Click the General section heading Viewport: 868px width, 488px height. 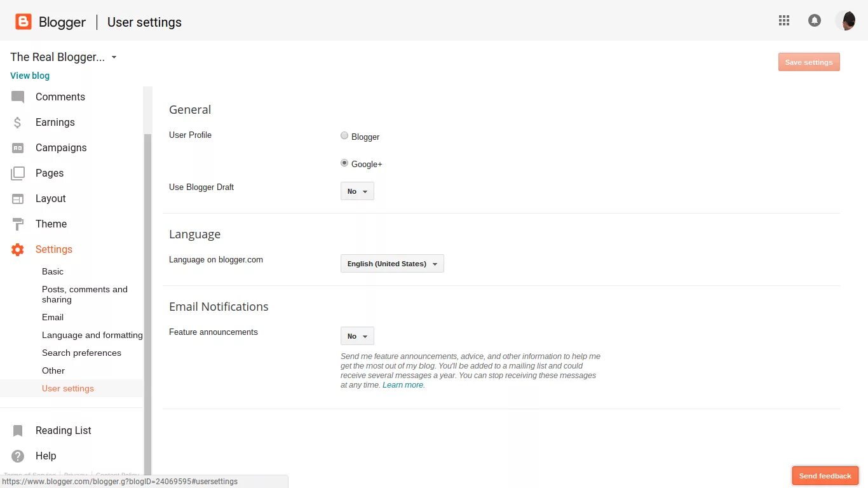click(190, 110)
